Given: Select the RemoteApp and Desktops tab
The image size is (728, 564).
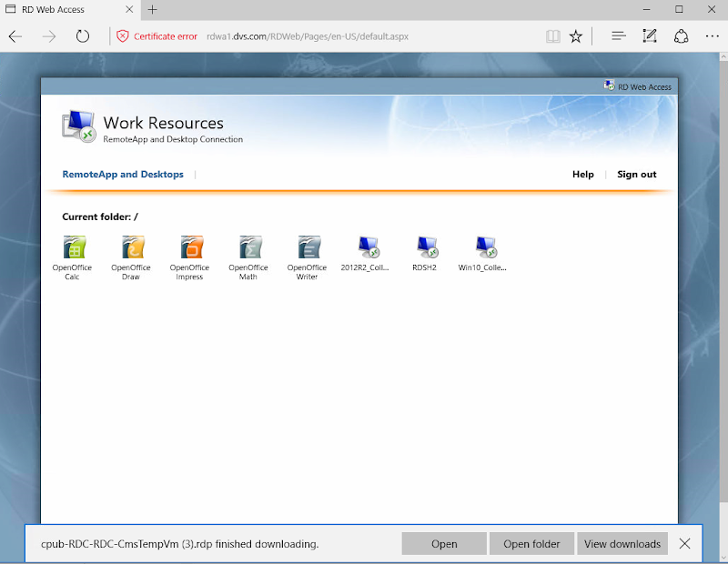Looking at the screenshot, I should [123, 174].
